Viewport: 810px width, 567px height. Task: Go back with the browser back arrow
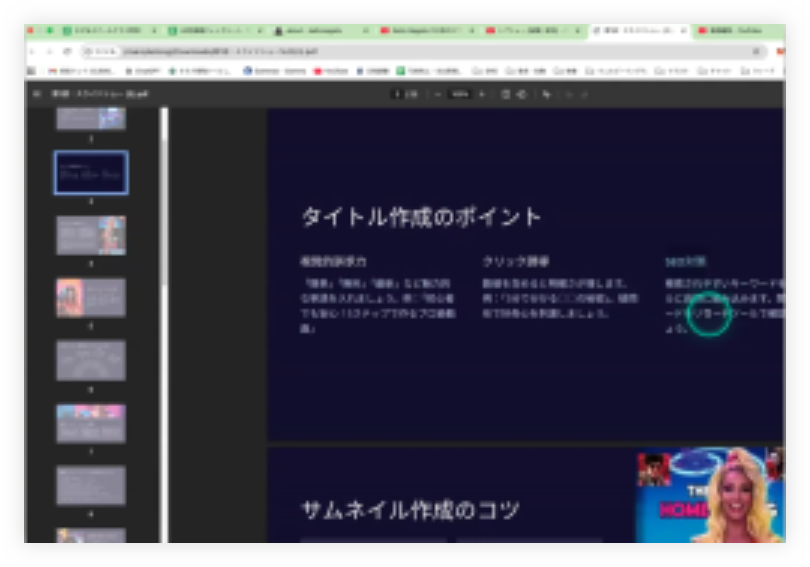tap(33, 51)
